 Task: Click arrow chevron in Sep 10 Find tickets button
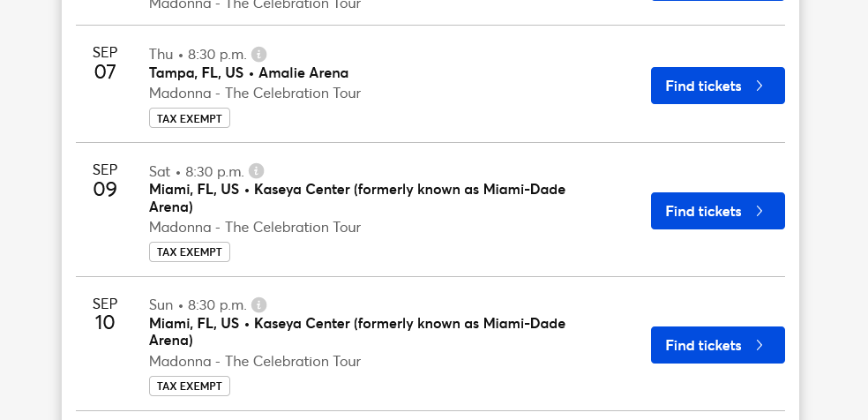tap(760, 345)
